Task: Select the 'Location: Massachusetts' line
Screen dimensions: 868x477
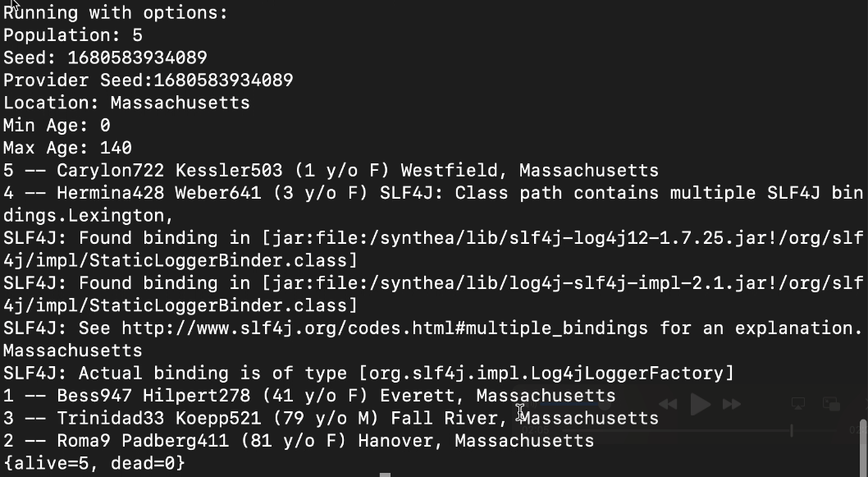Action: pyautogui.click(x=126, y=103)
